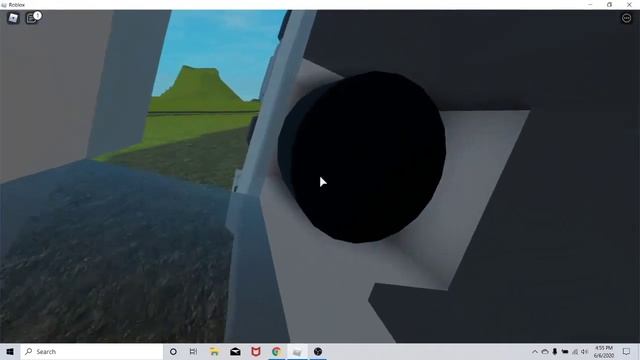Click the Roblox window title icon
Image resolution: width=640 pixels, height=360 pixels.
(x=4, y=5)
